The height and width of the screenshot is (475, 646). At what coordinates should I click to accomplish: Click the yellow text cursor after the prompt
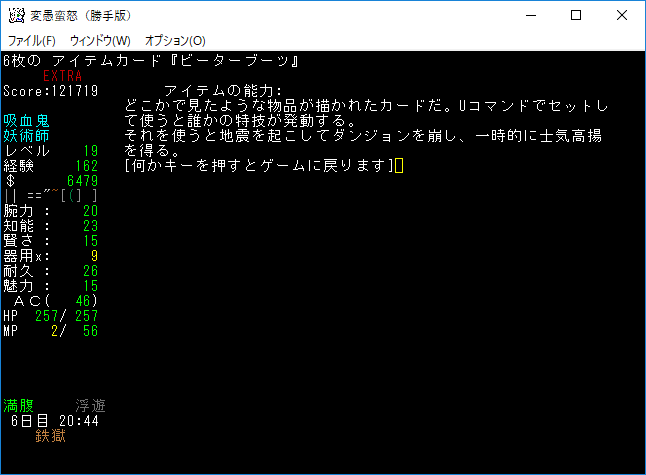point(399,165)
